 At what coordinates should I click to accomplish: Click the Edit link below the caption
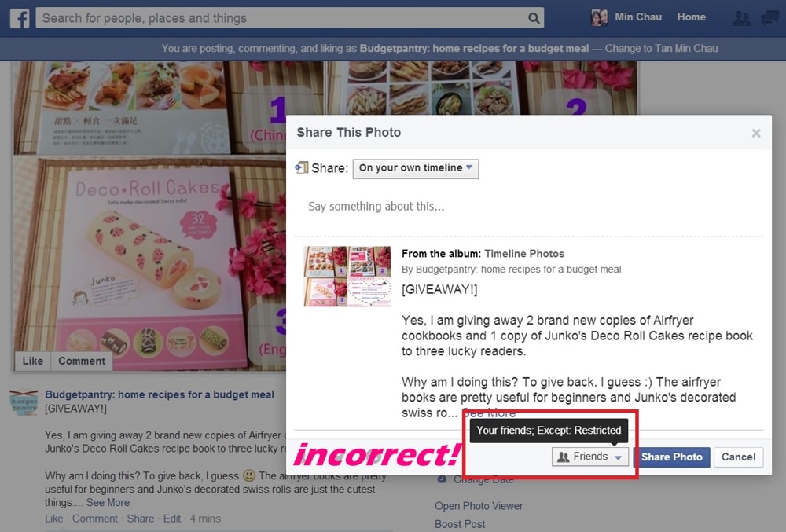point(172,519)
